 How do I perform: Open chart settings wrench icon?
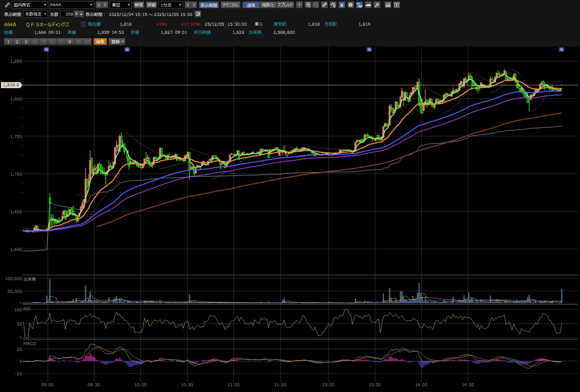tap(377, 5)
